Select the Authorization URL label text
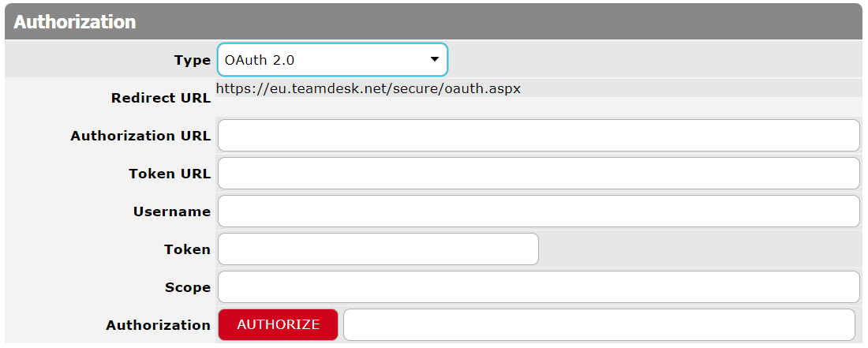This screenshot has height=348, width=868. pos(140,136)
